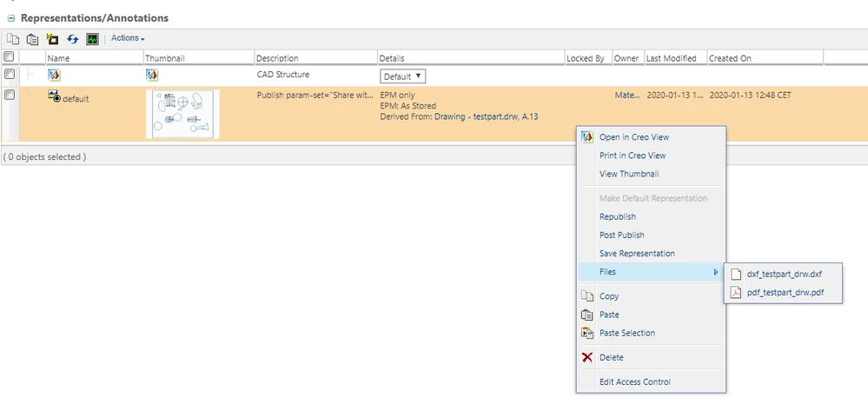Choose Copy from the context menu

pos(609,296)
